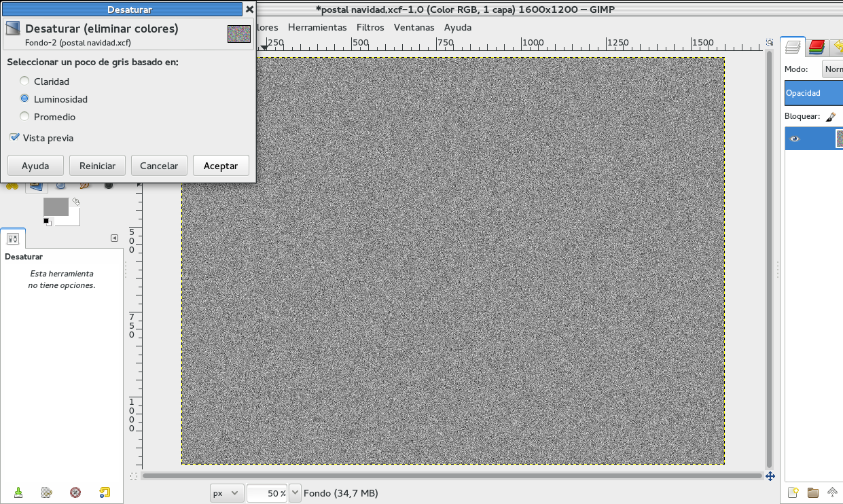Viewport: 843px width, 504px height.
Task: Switch to the Channels tab
Action: click(x=817, y=47)
